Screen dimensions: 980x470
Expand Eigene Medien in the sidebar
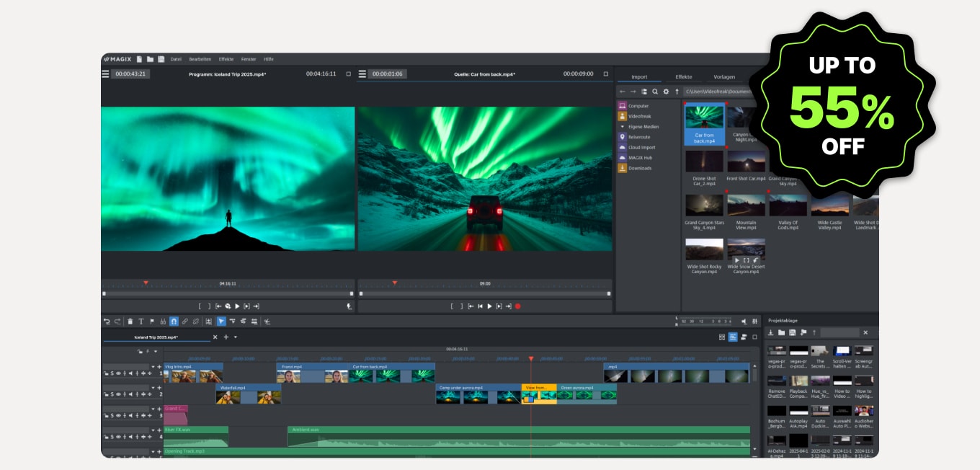623,127
